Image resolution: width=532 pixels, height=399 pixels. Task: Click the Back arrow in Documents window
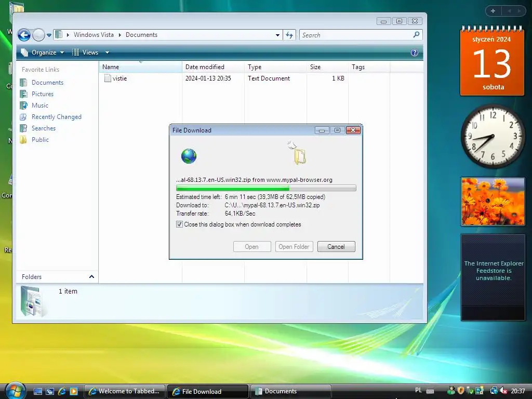point(24,35)
